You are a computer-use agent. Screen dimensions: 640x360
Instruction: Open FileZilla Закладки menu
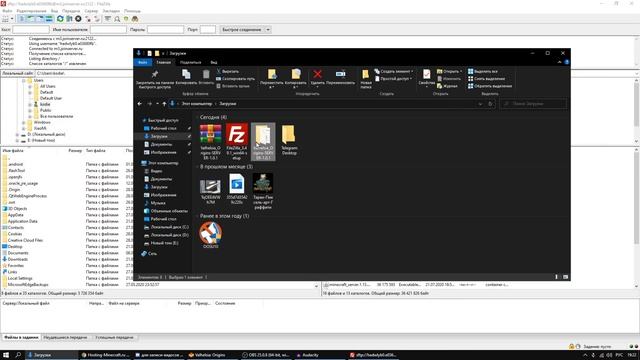tap(111, 11)
